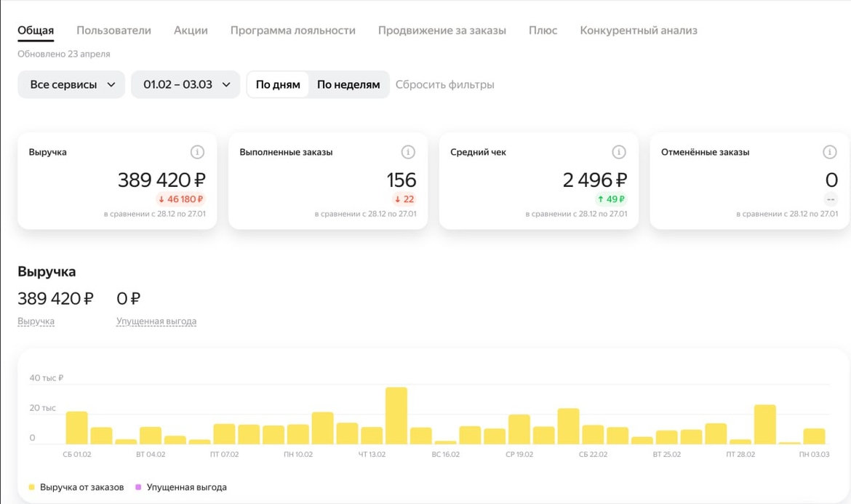Toggle Выручка от заказов yellow legend swatch
The height and width of the screenshot is (504, 851).
coord(31,487)
